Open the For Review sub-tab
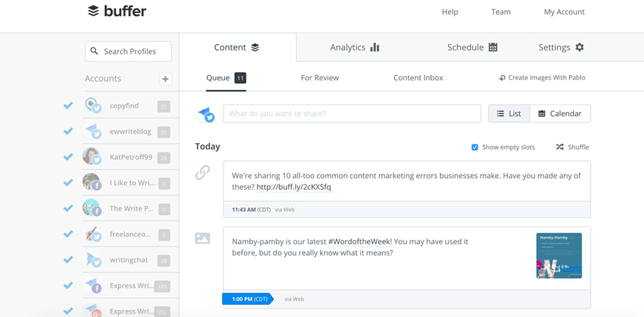Image resolution: width=644 pixels, height=317 pixels. click(320, 77)
